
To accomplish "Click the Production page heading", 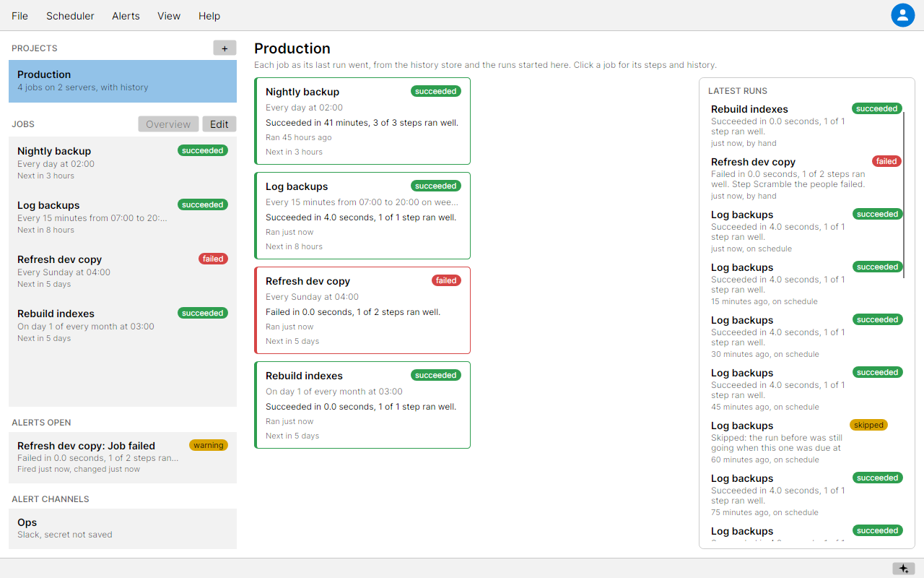I will (292, 48).
